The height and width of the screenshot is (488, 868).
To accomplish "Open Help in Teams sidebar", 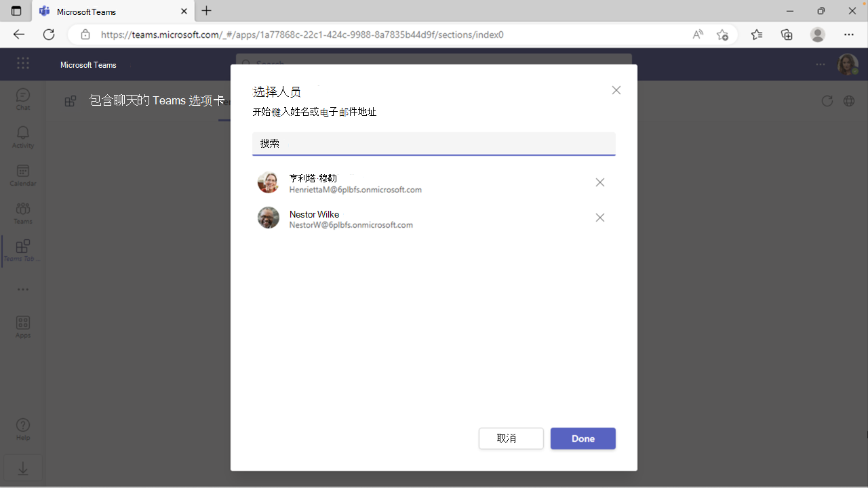I will (23, 429).
